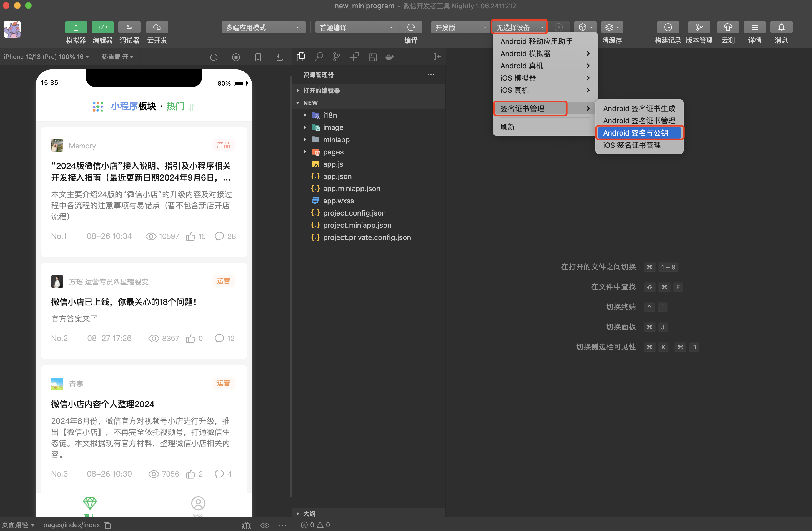Image resolution: width=812 pixels, height=531 pixels.
Task: Open 签名证书管理 submenu
Action: 545,109
